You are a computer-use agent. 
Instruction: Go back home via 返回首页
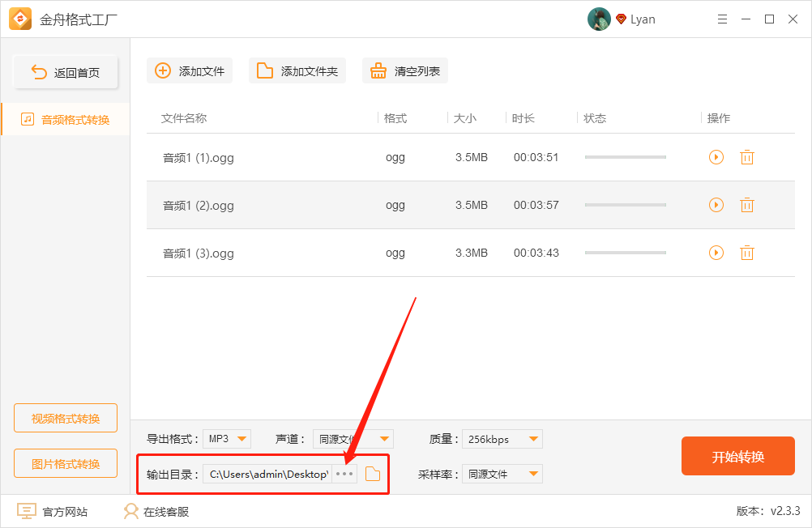coord(65,71)
